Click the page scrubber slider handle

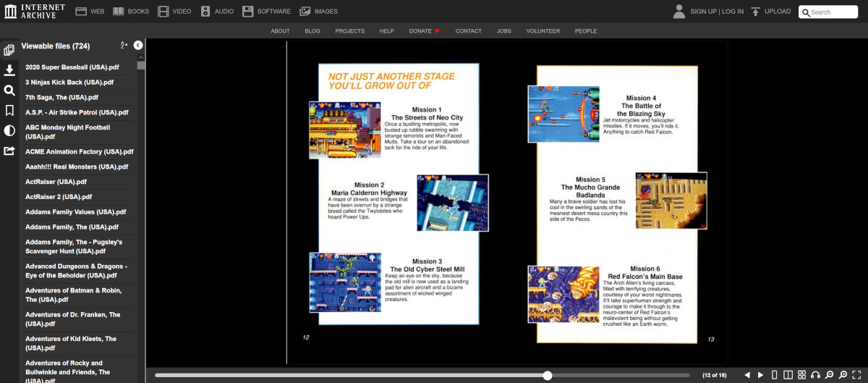[548, 375]
